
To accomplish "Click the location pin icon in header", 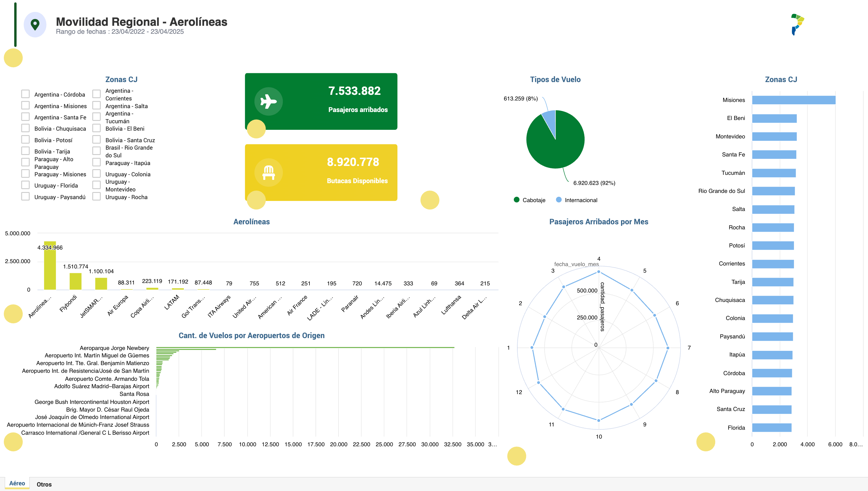I will (x=35, y=24).
